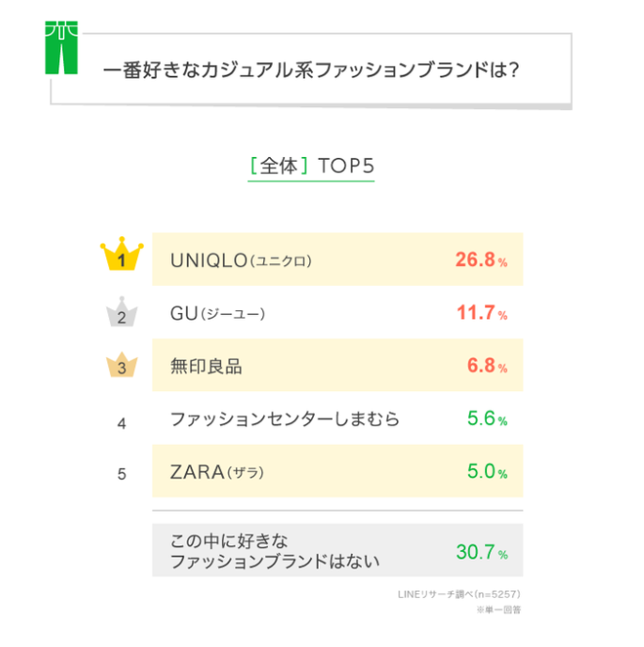Click the 5.6% value
Viewport: 644px width, 647px height.
[487, 418]
